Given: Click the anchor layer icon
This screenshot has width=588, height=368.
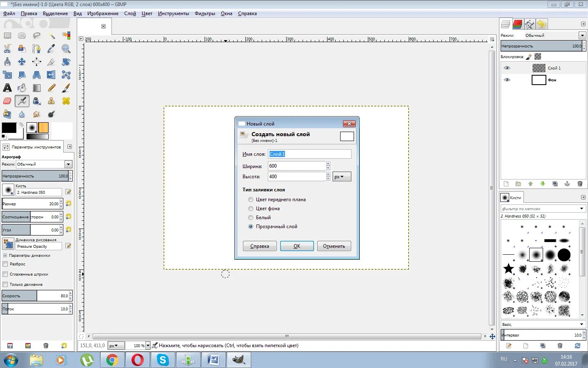Looking at the screenshot, I should [x=567, y=184].
